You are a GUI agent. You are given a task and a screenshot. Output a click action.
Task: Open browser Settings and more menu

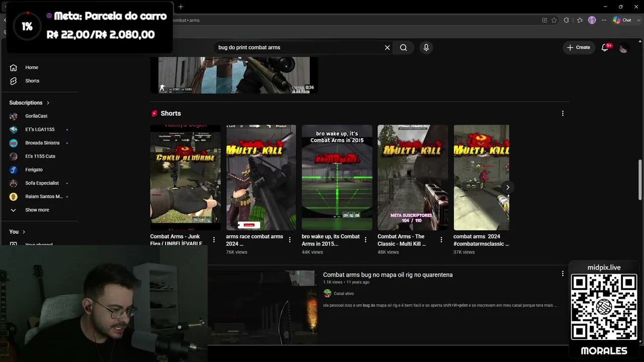click(x=604, y=20)
